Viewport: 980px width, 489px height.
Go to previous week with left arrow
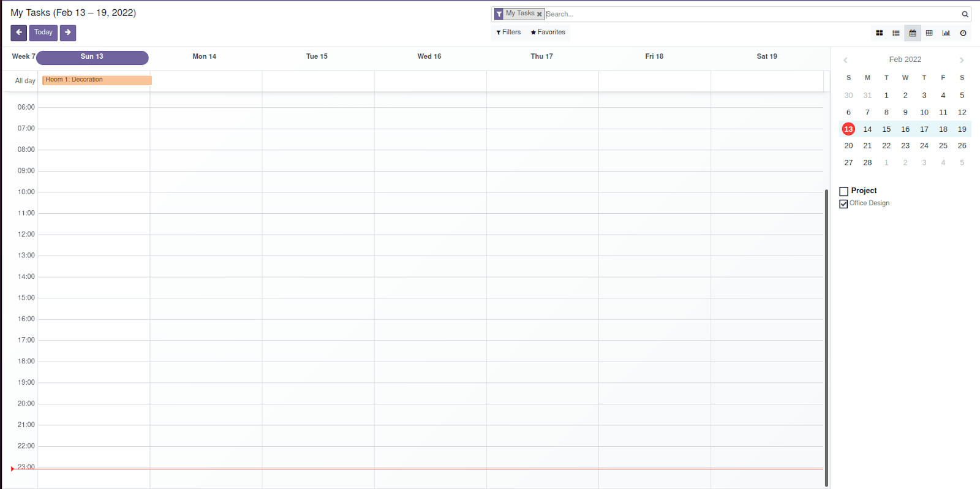pyautogui.click(x=18, y=32)
